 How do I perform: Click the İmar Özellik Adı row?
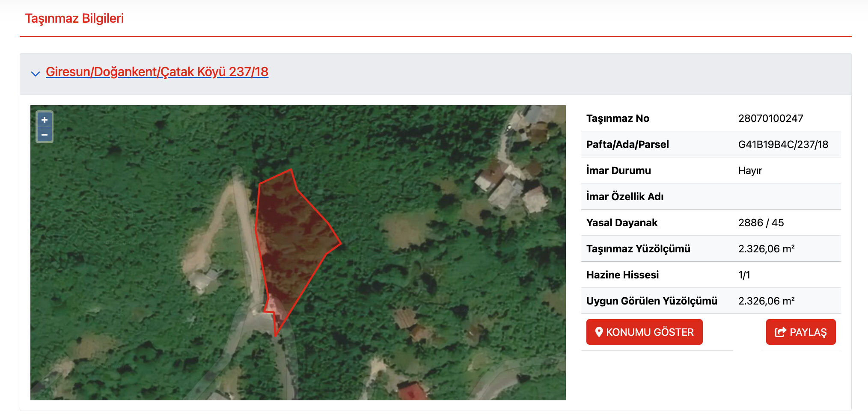[x=711, y=196]
